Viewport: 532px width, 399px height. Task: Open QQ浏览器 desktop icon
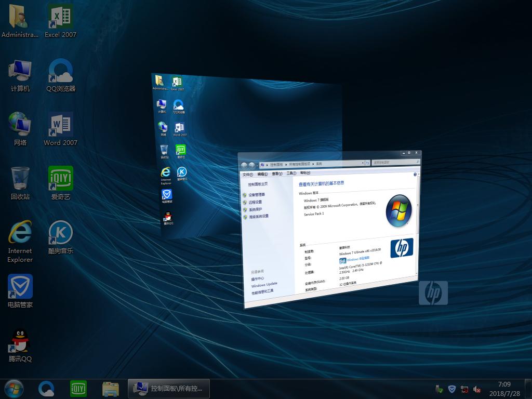click(x=60, y=70)
